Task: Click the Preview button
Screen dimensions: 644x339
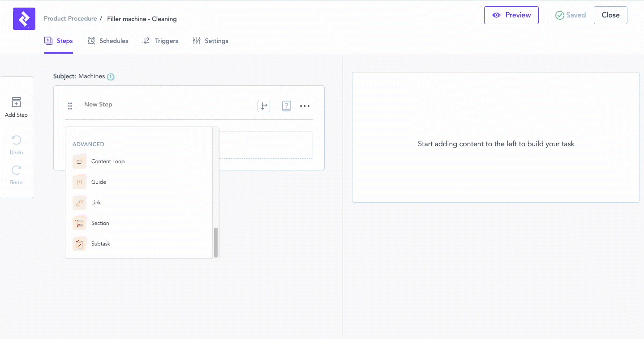Action: (x=511, y=15)
